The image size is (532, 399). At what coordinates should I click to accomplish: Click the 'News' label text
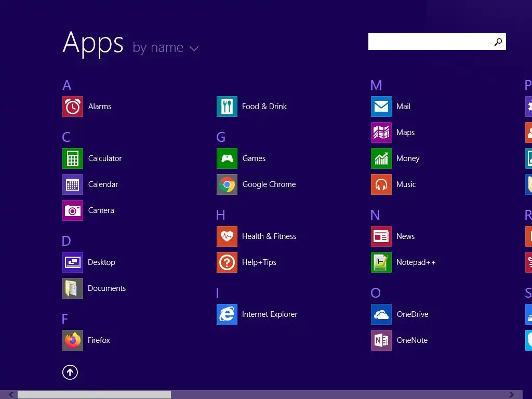[405, 236]
